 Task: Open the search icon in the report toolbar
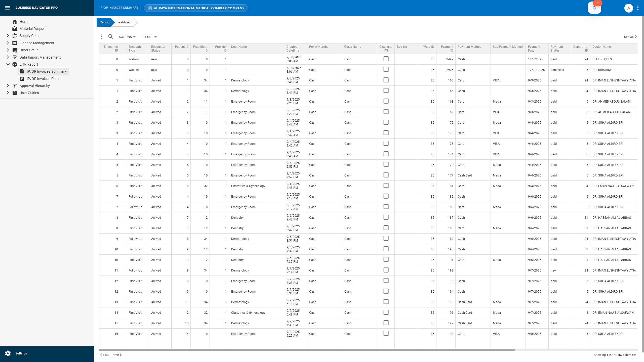[x=111, y=37]
